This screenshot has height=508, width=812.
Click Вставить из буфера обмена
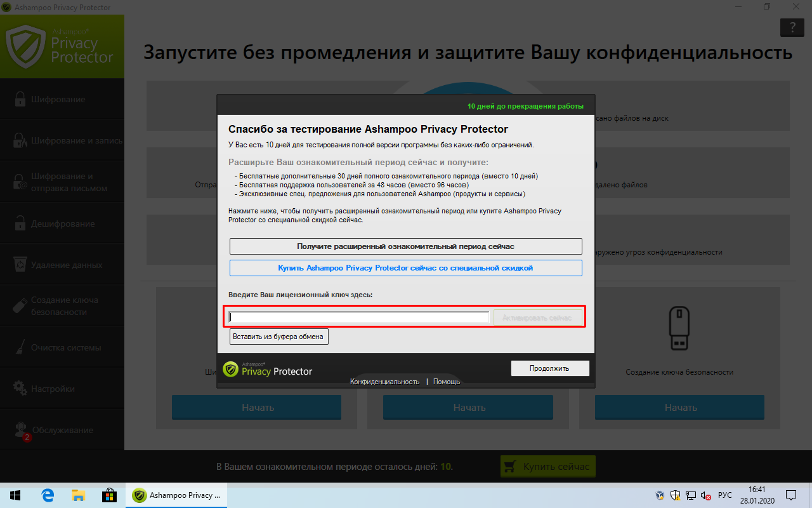coord(278,336)
